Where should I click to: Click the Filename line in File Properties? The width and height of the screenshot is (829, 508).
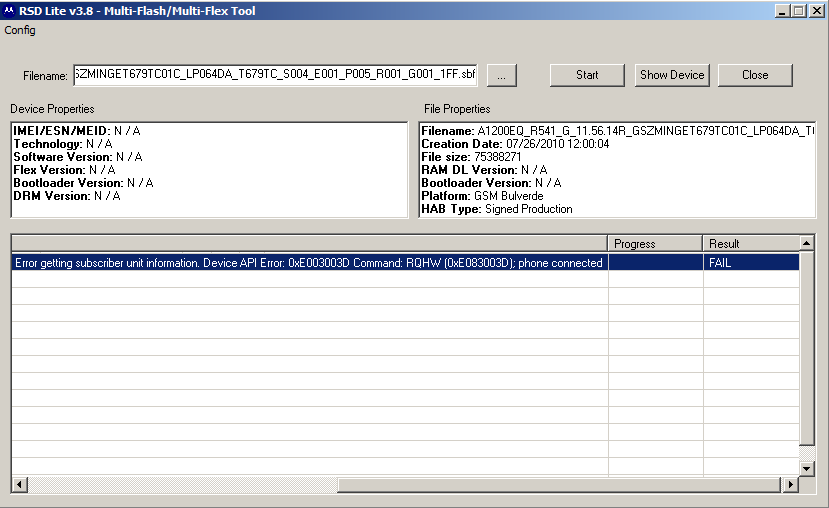618,131
